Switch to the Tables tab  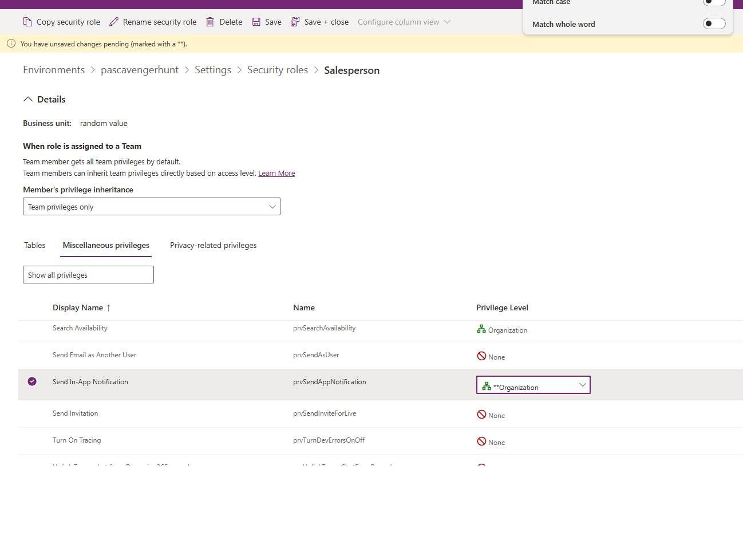(x=34, y=245)
